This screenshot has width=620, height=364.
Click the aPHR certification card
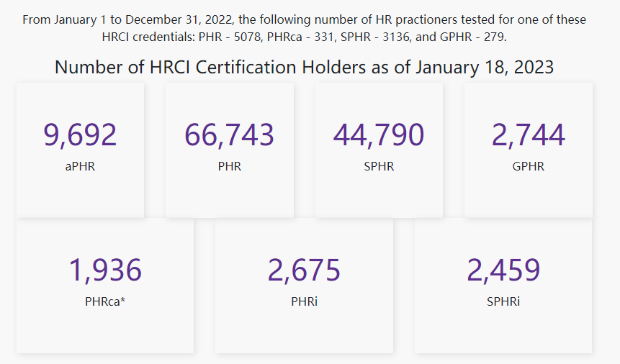click(x=80, y=150)
